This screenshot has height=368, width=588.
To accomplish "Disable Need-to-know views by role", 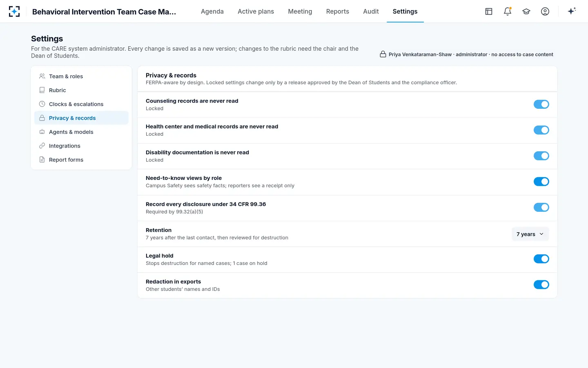I will coord(541,182).
